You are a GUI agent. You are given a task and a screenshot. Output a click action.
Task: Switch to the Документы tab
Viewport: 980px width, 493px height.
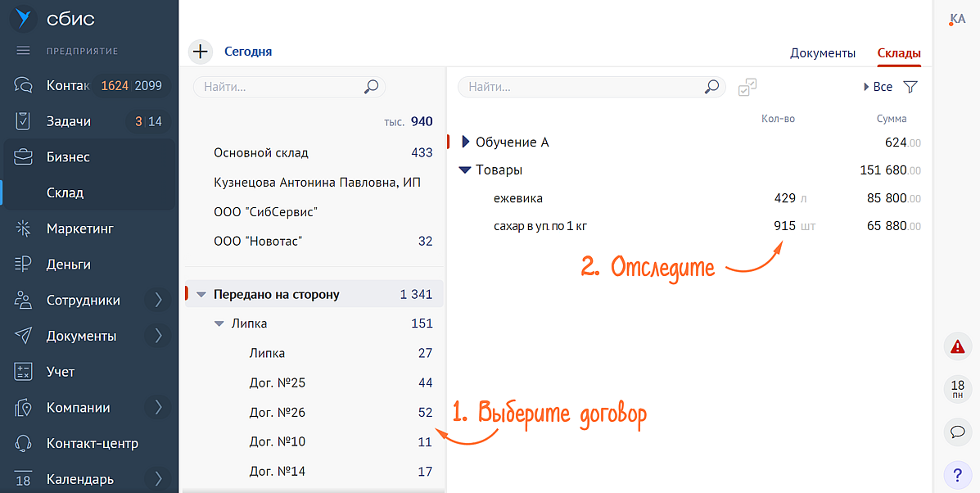coord(822,52)
